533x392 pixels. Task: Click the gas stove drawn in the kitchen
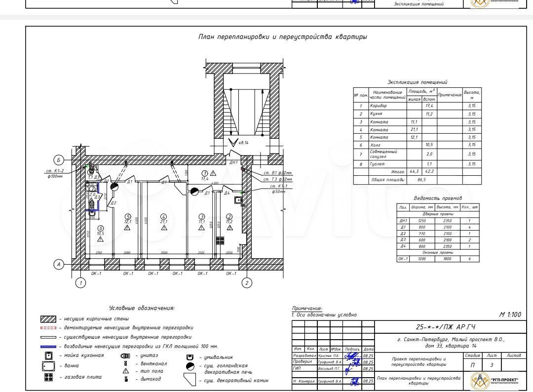220,240
